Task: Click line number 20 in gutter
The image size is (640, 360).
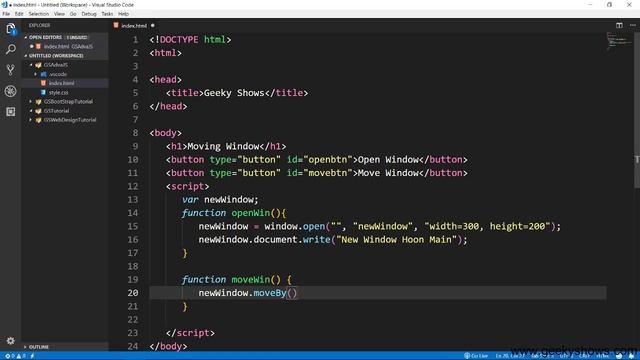Action: (133, 293)
